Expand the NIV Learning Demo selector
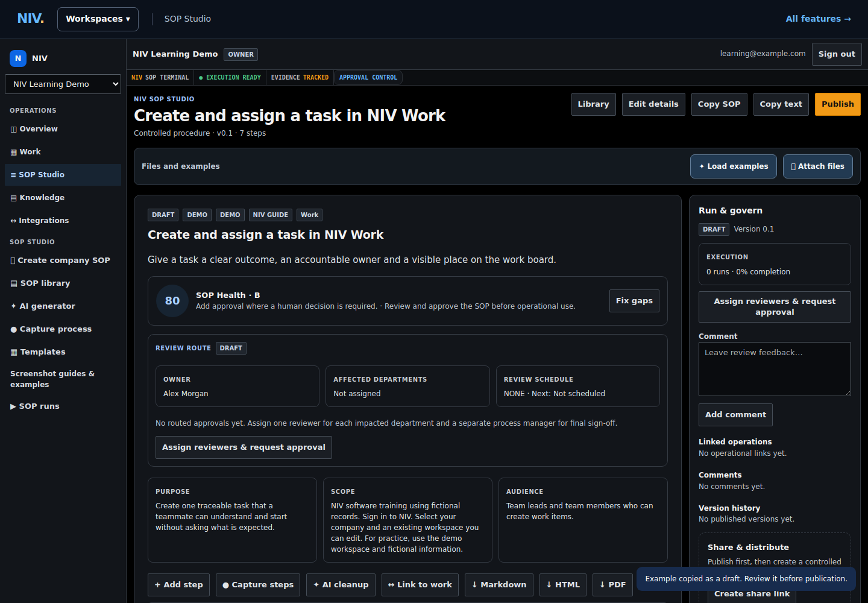 click(63, 84)
